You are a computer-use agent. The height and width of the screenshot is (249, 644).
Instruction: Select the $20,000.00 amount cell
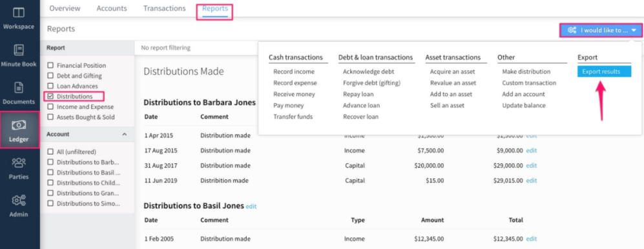429,166
